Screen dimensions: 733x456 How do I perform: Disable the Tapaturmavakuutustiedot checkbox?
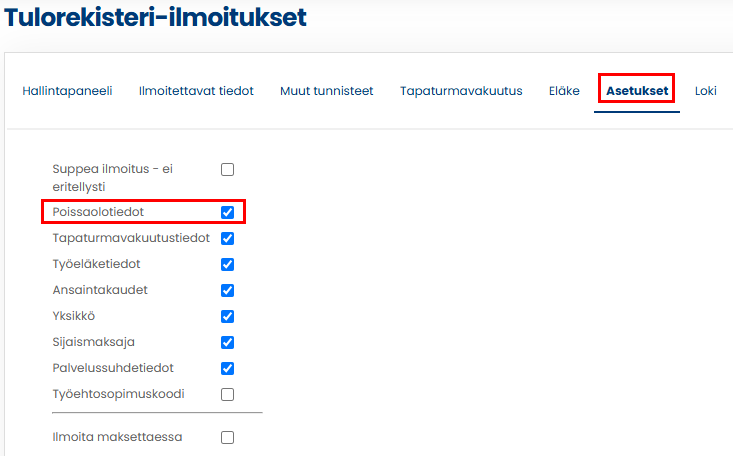pyautogui.click(x=227, y=238)
